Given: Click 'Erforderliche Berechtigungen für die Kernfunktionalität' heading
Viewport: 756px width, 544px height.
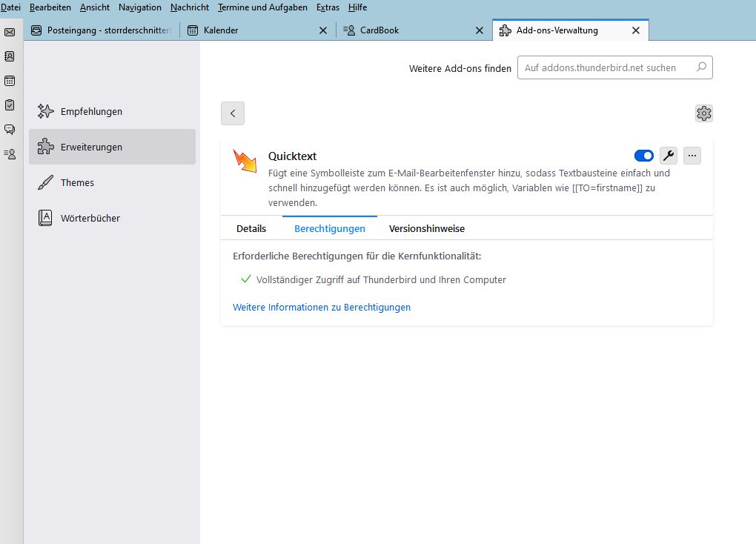Looking at the screenshot, I should (x=357, y=256).
